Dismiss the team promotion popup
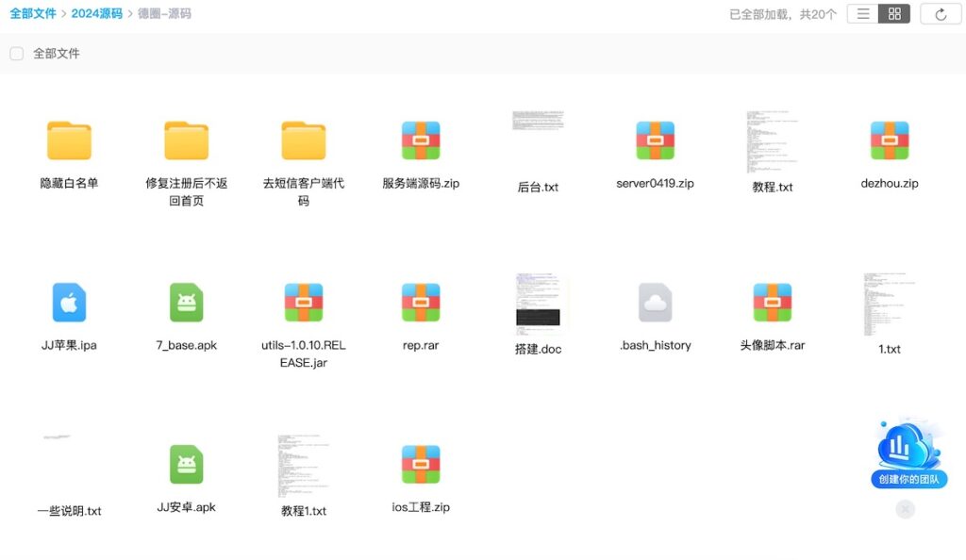This screenshot has height=560, width=966. coord(904,509)
